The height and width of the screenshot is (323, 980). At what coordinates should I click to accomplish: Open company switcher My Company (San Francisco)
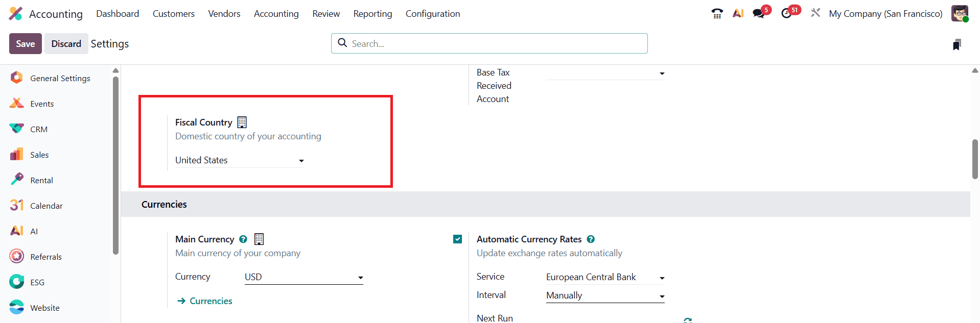click(x=885, y=14)
